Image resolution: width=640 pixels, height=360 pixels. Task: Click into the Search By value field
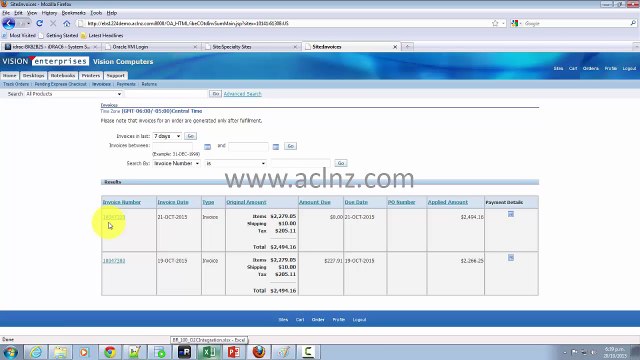pyautogui.click(x=300, y=163)
